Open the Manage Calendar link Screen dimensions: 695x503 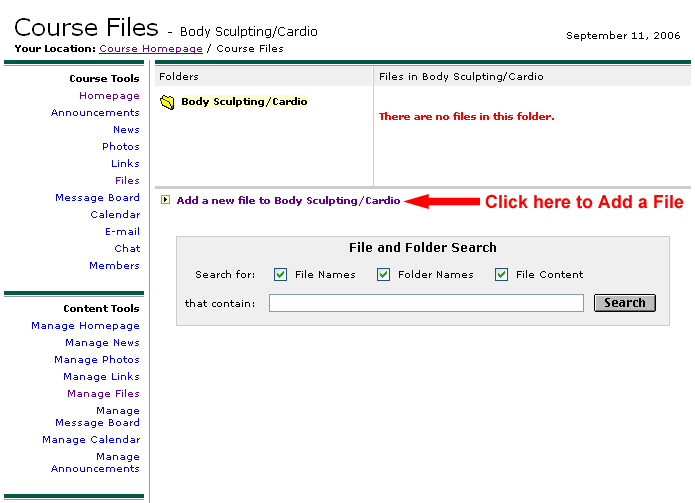[91, 440]
